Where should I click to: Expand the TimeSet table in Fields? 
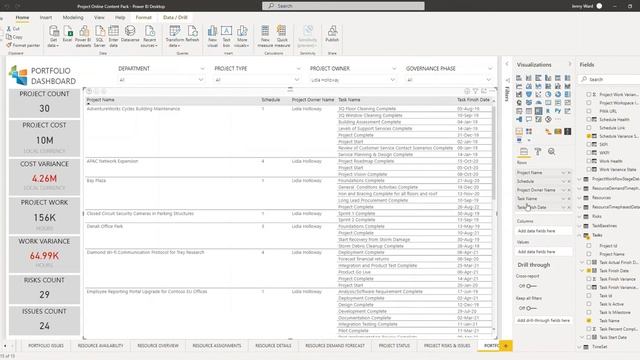[580, 347]
